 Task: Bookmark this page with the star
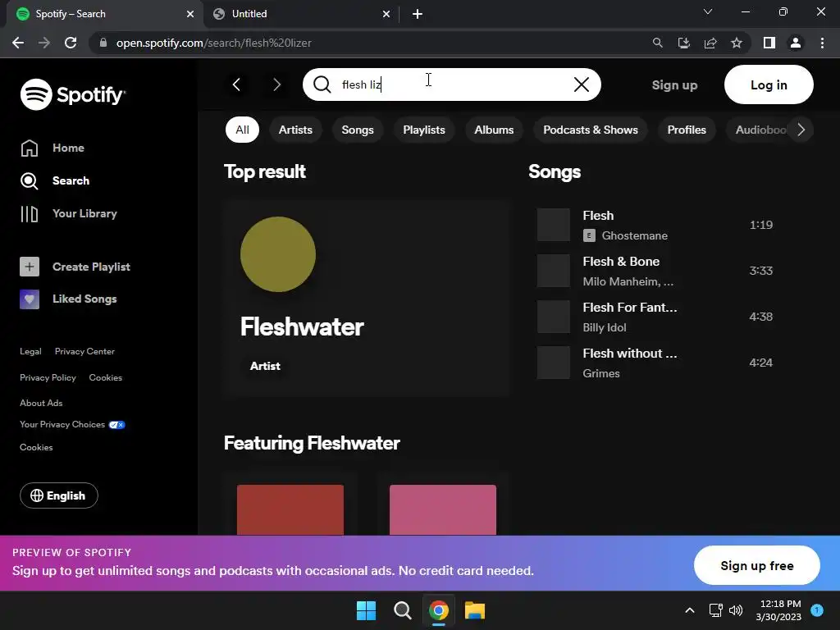coord(737,43)
